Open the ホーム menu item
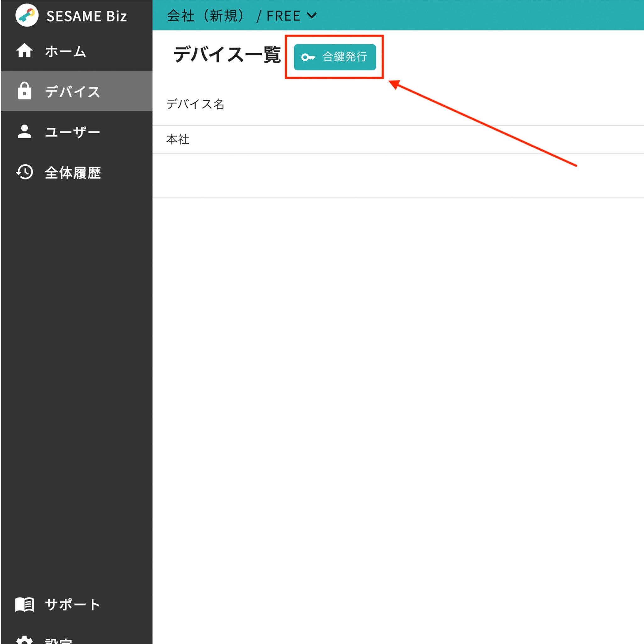Screen dimensions: 644x644 tap(77, 51)
